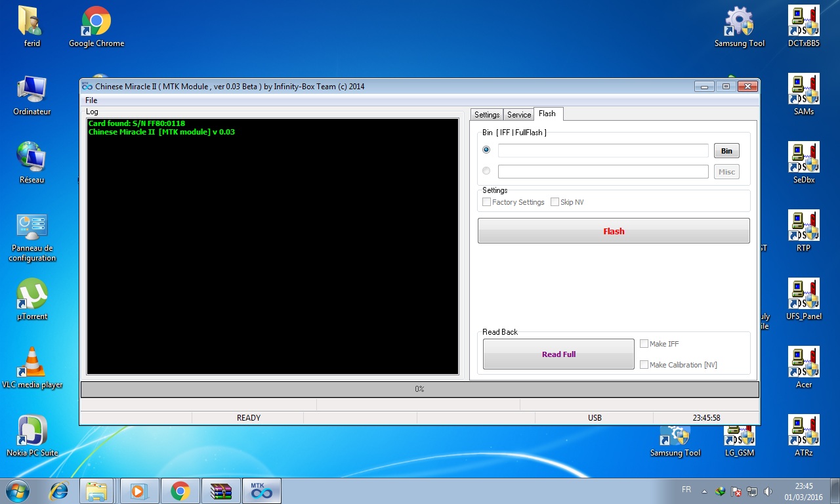Launch Internet Explorer from the taskbar
This screenshot has width=840, height=504.
click(59, 490)
